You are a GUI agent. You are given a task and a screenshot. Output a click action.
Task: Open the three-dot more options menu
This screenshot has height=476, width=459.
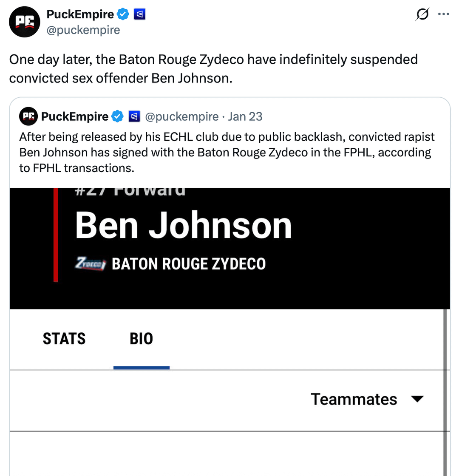coord(443,14)
